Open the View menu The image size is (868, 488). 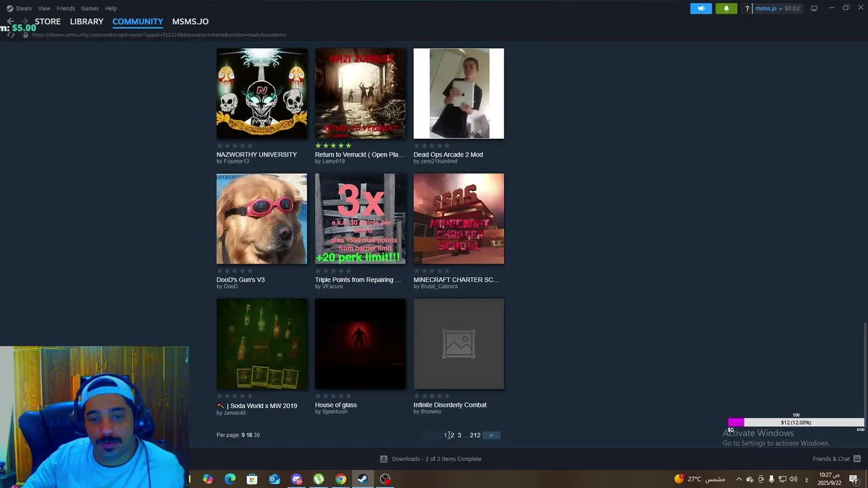(x=44, y=8)
